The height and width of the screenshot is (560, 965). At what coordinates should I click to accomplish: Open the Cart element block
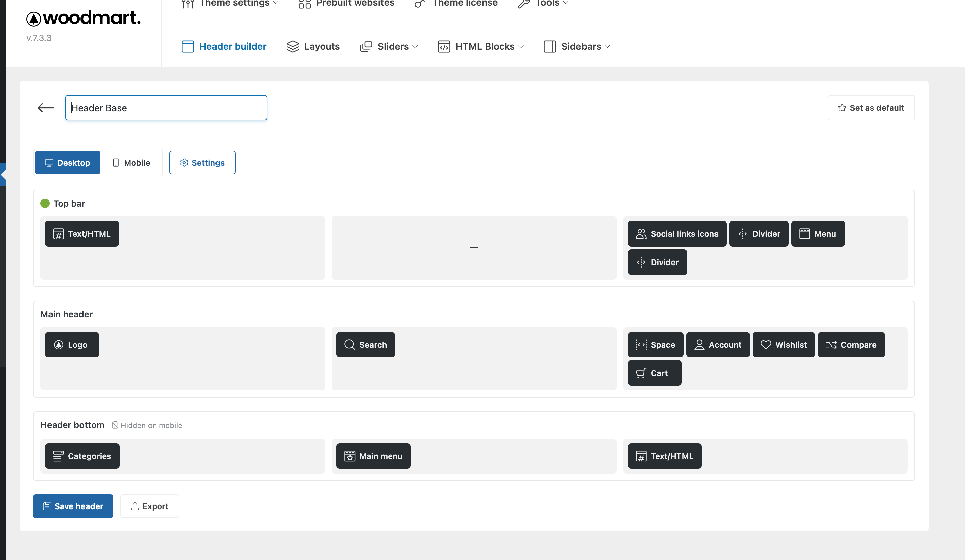coord(655,373)
